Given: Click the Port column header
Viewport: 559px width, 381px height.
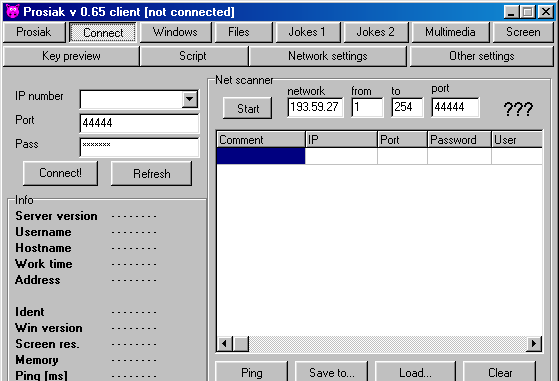Looking at the screenshot, I should [402, 139].
